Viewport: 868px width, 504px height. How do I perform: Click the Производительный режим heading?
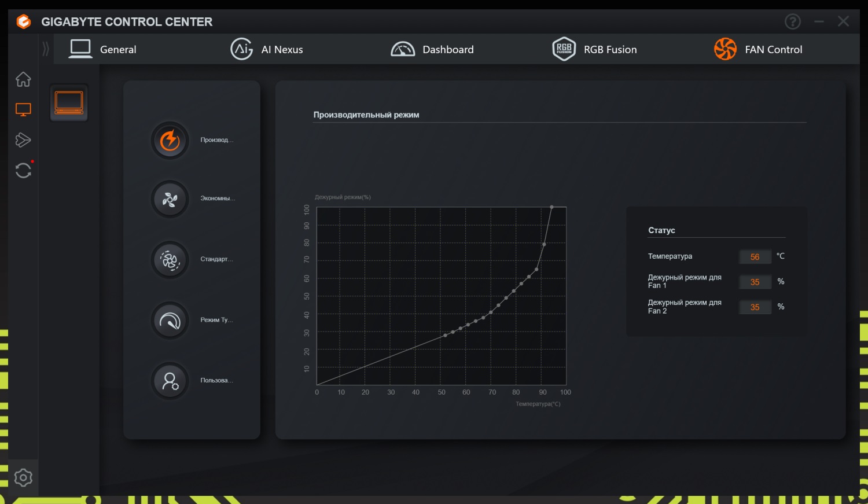tap(366, 115)
